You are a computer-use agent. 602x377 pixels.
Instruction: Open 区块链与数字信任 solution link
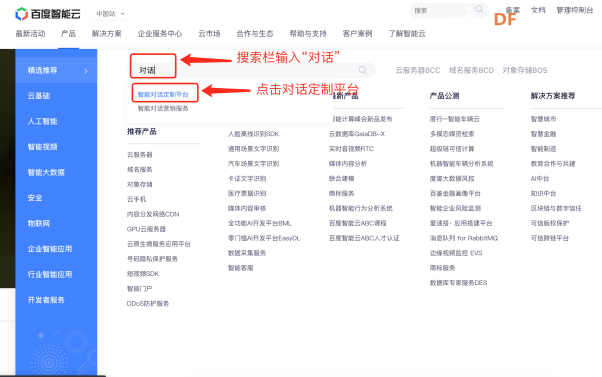pyautogui.click(x=556, y=208)
